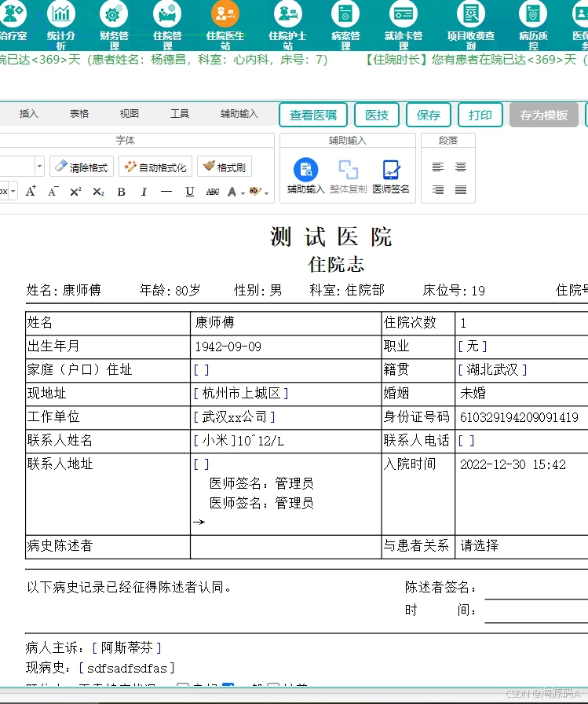The height and width of the screenshot is (704, 588).
Task: Open the 就诊卡管理 module
Action: tap(404, 14)
